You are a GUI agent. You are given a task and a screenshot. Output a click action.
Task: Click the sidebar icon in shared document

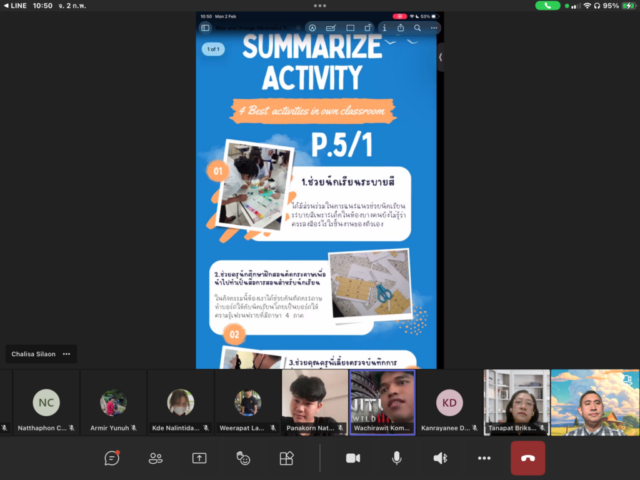pyautogui.click(x=206, y=28)
